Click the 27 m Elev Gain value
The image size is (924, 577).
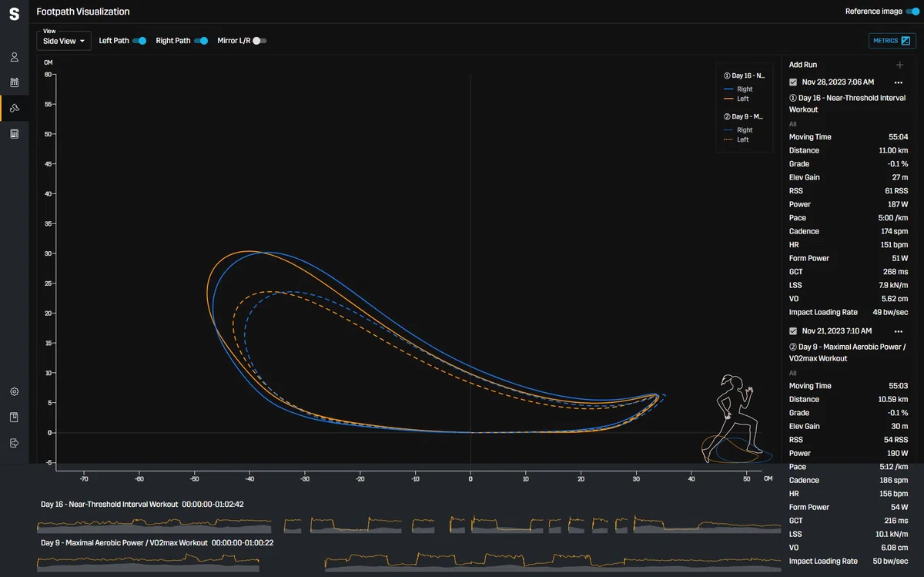(x=900, y=177)
